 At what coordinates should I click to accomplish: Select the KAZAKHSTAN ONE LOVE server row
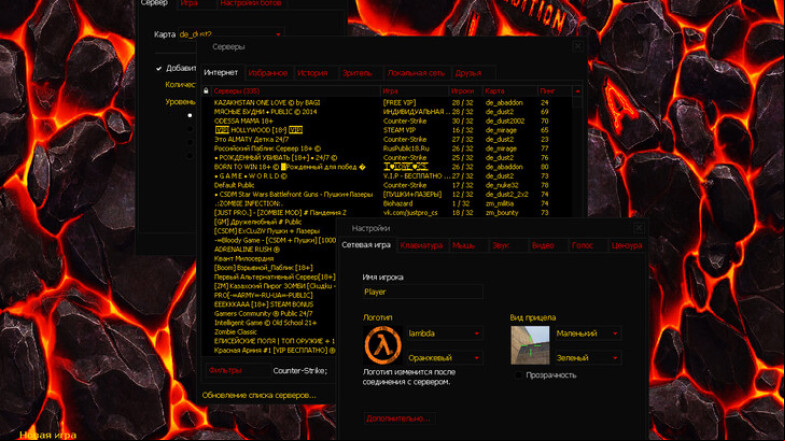click(x=385, y=103)
